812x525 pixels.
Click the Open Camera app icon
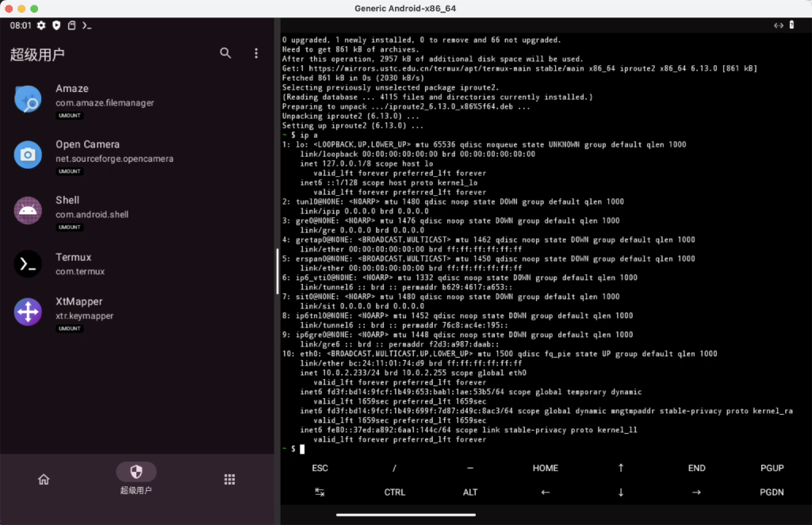(x=28, y=154)
